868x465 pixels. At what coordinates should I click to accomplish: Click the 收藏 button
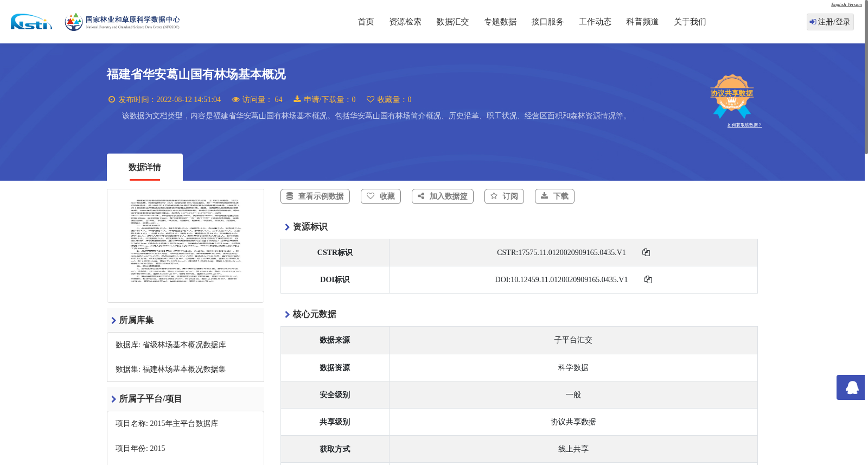click(381, 196)
